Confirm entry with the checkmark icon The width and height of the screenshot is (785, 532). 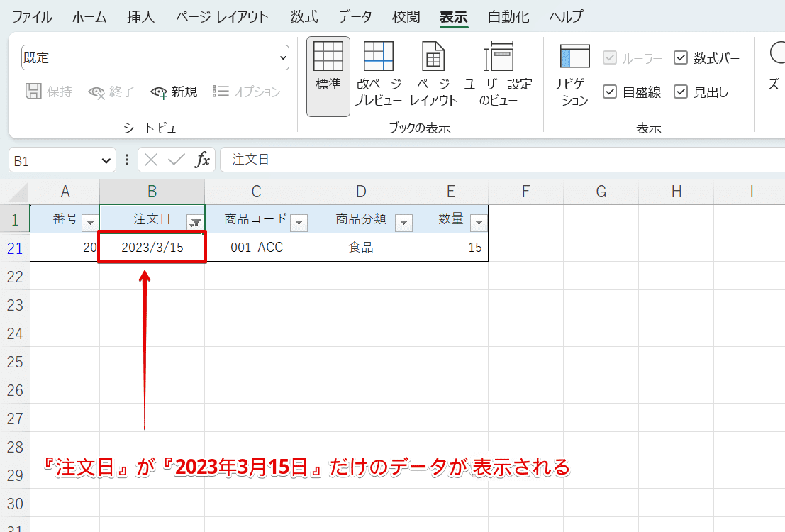coord(177,160)
